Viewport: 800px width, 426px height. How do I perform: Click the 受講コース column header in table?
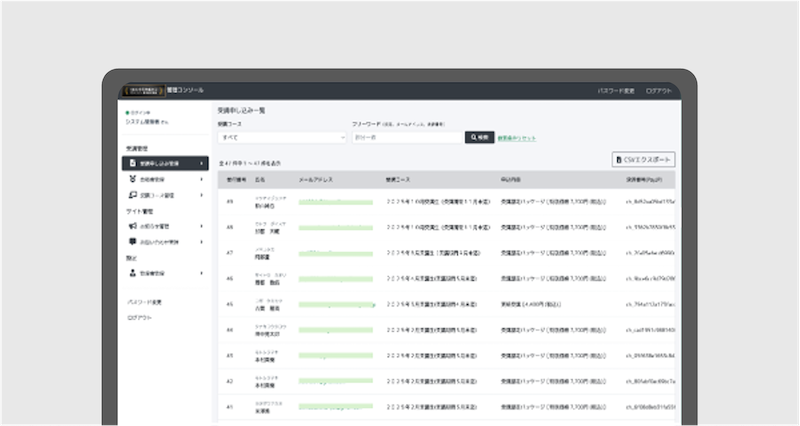click(397, 180)
